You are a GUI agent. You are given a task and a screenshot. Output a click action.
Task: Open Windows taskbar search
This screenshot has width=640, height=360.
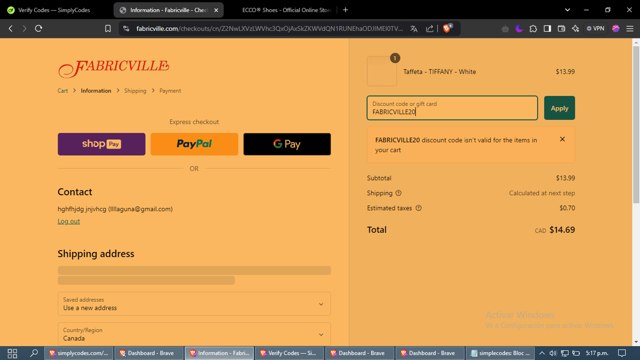pyautogui.click(x=34, y=353)
